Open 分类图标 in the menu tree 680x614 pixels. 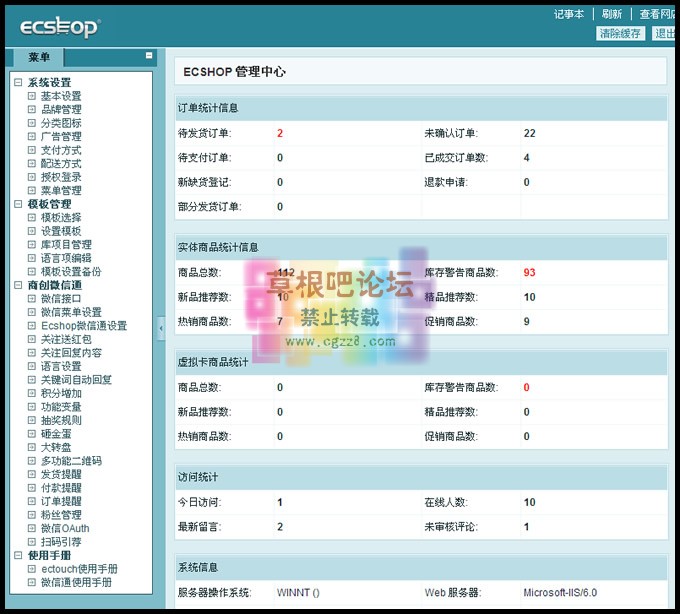[x=61, y=123]
